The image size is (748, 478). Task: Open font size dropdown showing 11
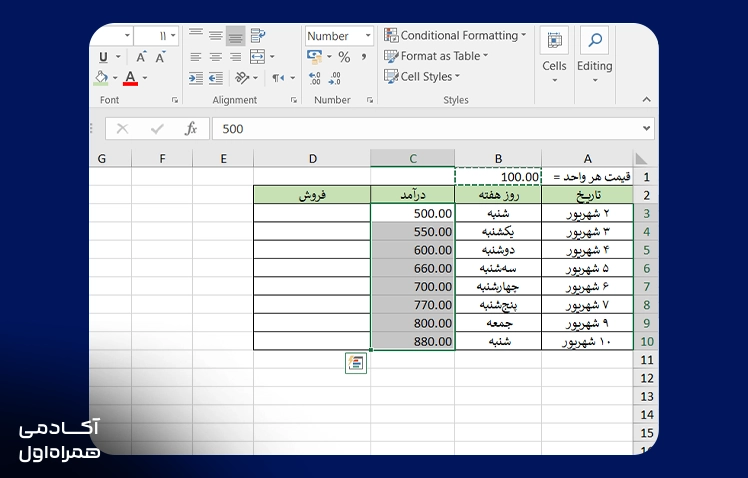point(173,36)
